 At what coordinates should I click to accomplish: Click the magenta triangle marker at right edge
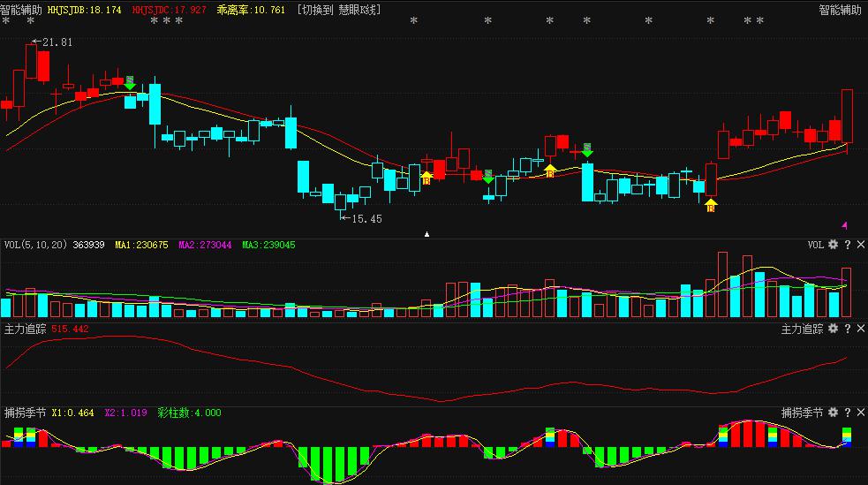point(844,225)
